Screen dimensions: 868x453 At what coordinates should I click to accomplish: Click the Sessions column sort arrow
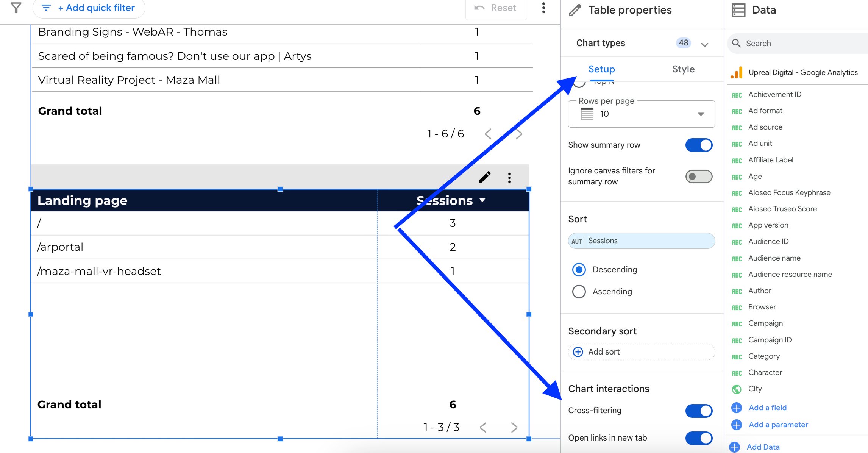tap(482, 200)
